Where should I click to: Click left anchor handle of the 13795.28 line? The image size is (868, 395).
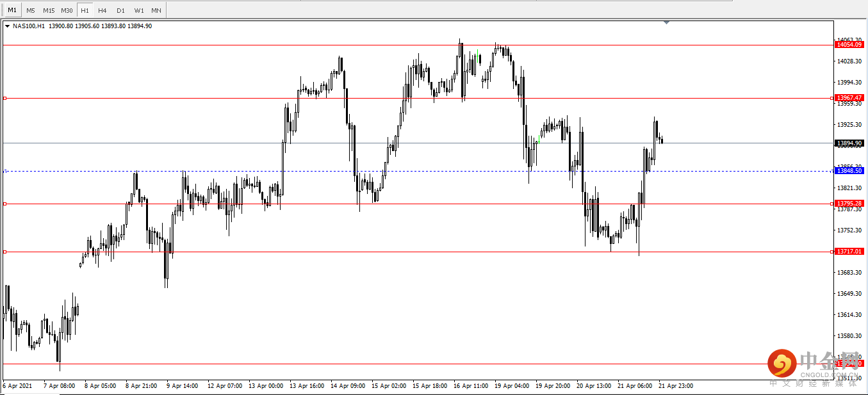point(4,204)
